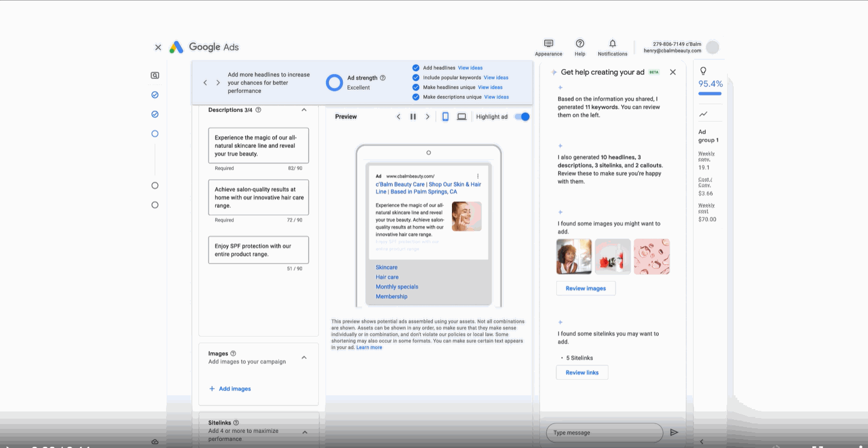Switch preview to desktop view
The height and width of the screenshot is (448, 868).
462,117
